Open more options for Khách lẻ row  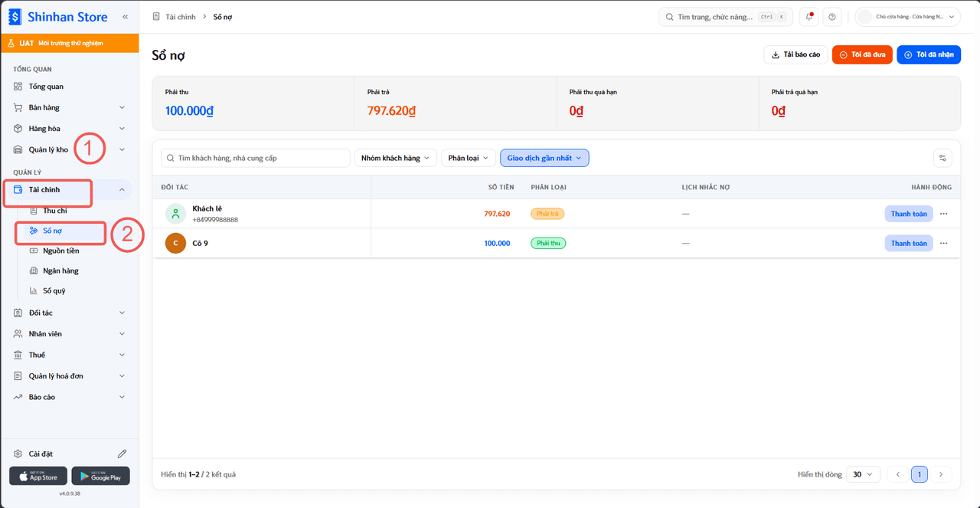tap(943, 214)
